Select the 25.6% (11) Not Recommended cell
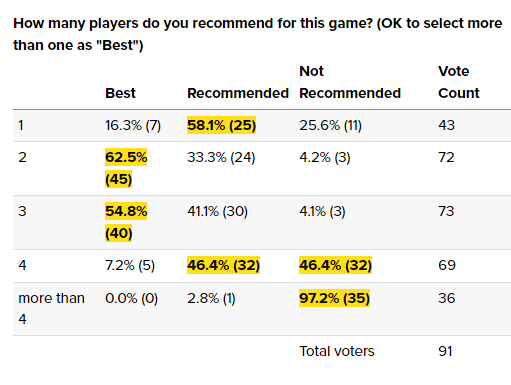 tap(330, 125)
